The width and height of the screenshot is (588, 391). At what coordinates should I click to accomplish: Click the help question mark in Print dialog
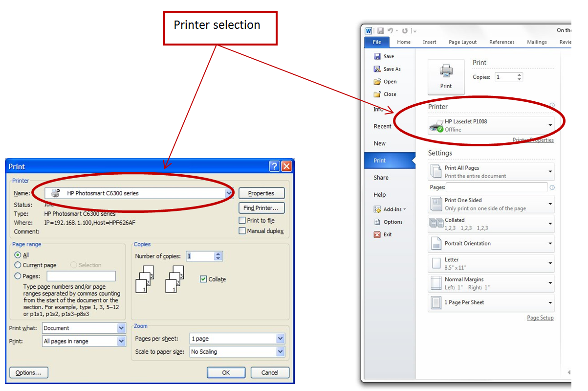[x=274, y=166]
